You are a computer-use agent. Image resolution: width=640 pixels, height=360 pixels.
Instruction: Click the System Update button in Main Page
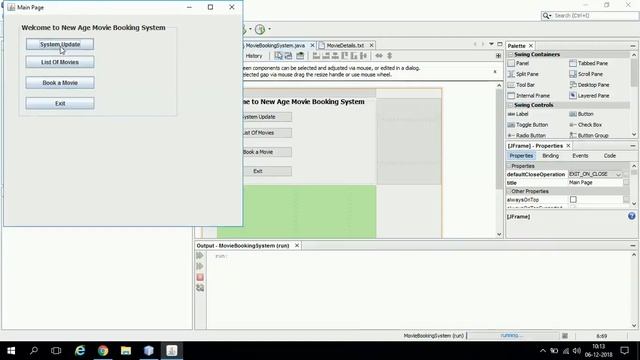pos(60,44)
